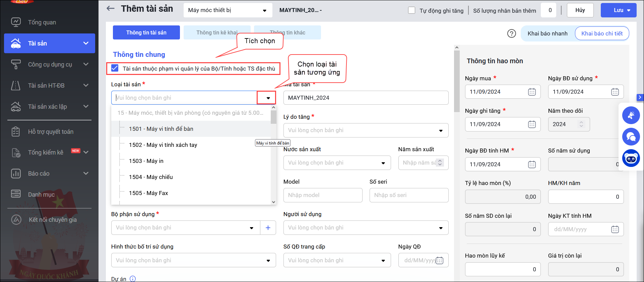Click the Tổng kiểm kê document icon
This screenshot has height=282, width=644.
point(16,153)
